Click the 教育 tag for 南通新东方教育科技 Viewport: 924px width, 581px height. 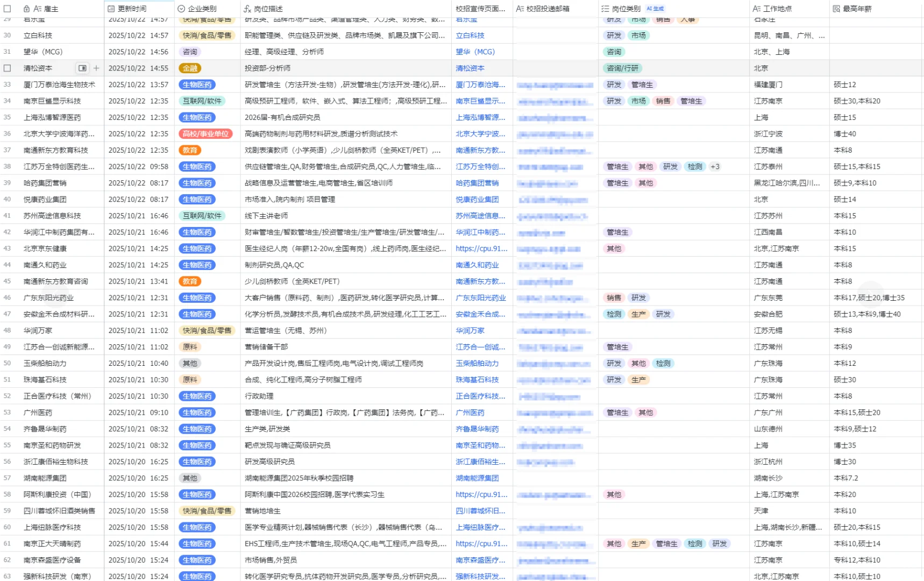(190, 150)
